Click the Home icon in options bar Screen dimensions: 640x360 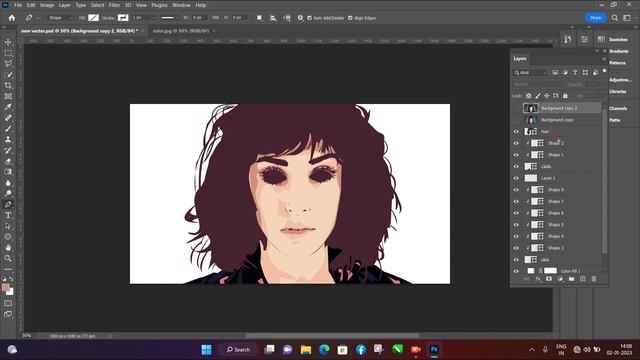(12, 18)
